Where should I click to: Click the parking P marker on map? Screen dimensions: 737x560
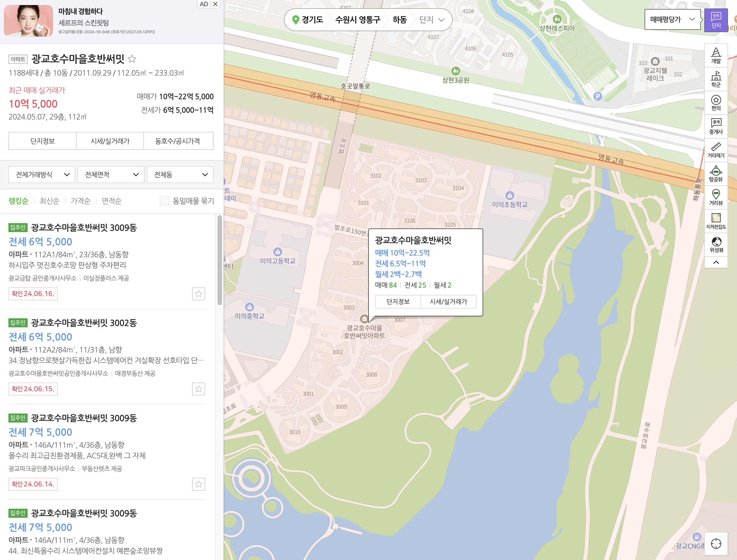(598, 96)
